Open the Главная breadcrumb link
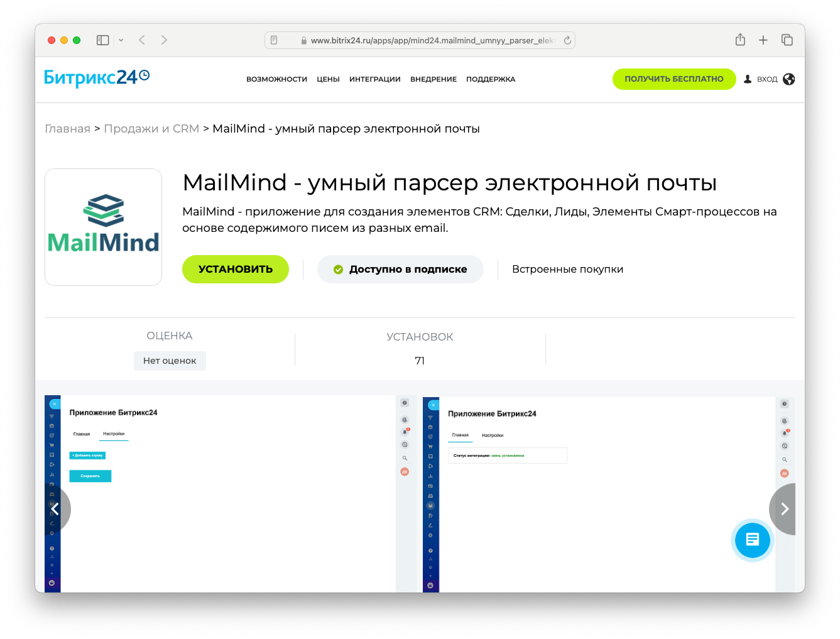This screenshot has height=639, width=840. pos(67,128)
